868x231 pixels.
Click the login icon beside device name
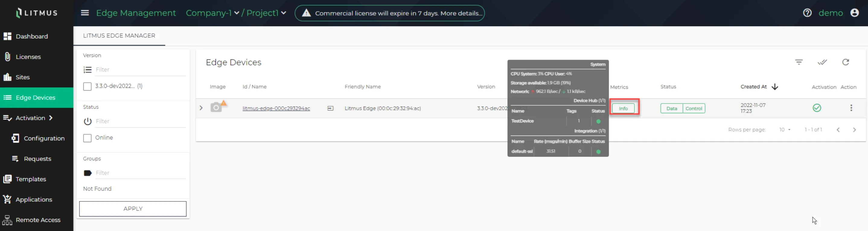pyautogui.click(x=330, y=108)
